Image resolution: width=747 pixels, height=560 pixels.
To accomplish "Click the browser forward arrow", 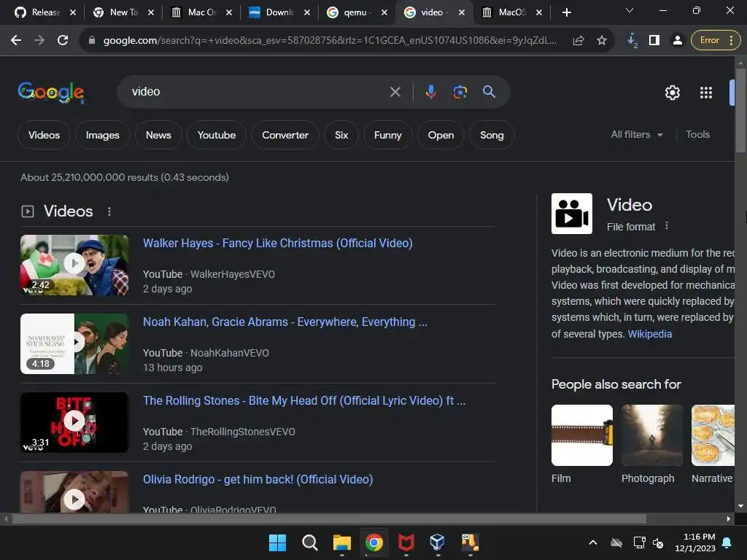I will tap(39, 41).
